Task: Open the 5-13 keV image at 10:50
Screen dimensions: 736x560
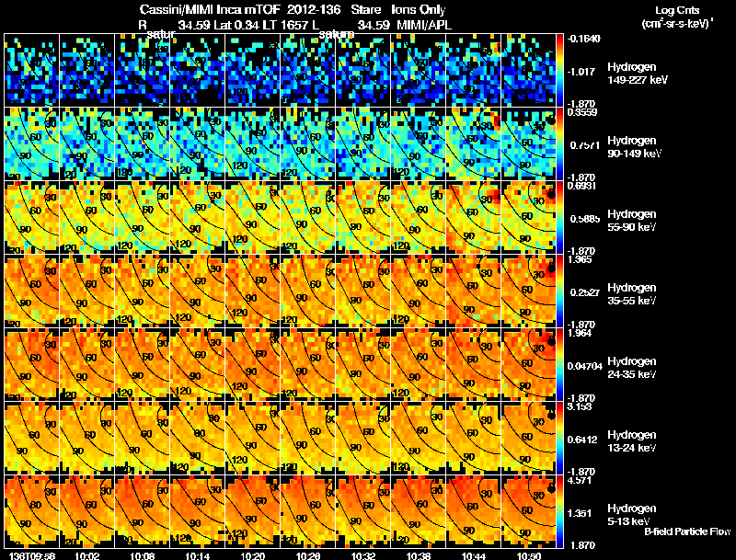Action: [528, 512]
